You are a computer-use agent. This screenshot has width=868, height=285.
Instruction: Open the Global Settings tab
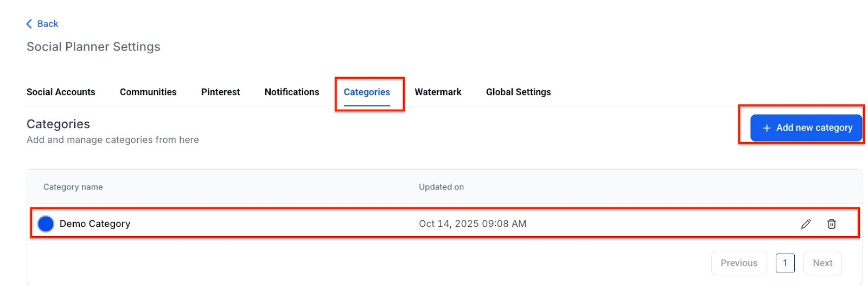518,92
